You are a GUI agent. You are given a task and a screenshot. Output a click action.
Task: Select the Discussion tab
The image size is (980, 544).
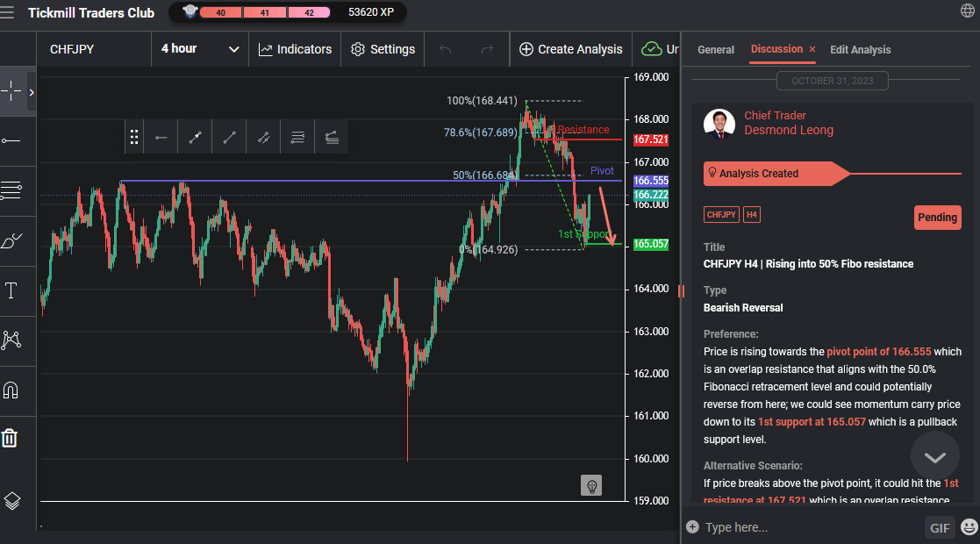[x=776, y=49]
